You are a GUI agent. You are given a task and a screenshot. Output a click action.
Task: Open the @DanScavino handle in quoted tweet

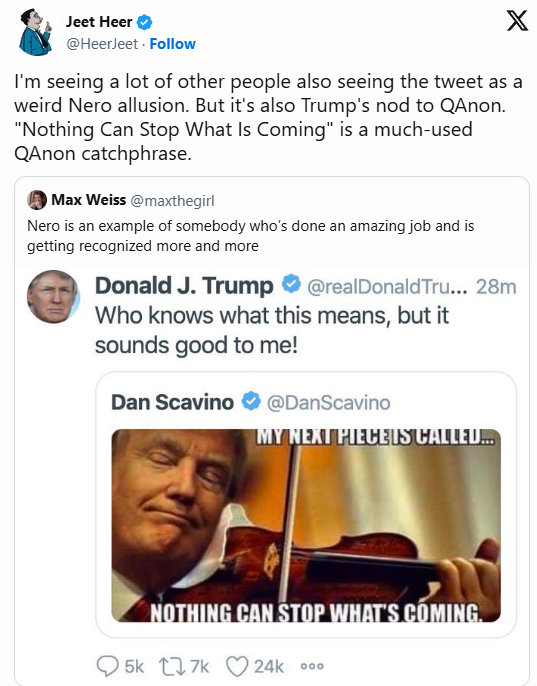328,402
